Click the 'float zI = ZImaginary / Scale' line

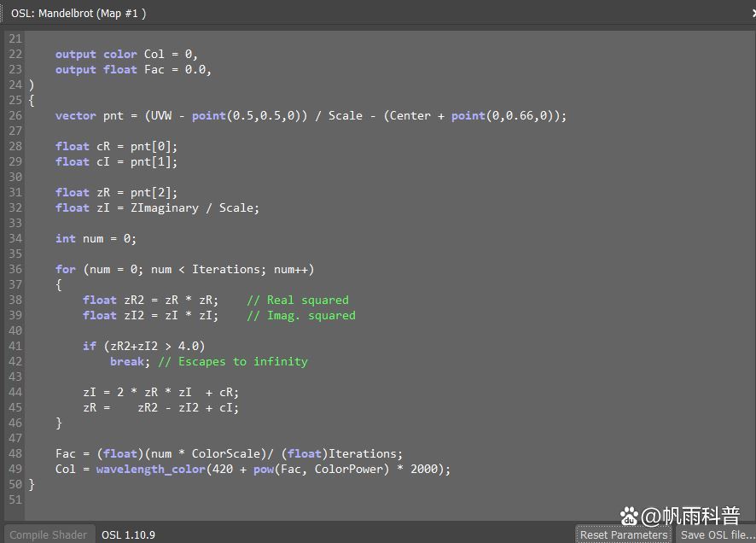click(x=157, y=207)
